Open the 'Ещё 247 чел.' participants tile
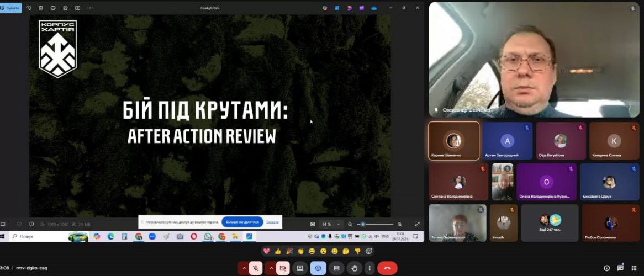The width and height of the screenshot is (644, 276). coord(550,223)
